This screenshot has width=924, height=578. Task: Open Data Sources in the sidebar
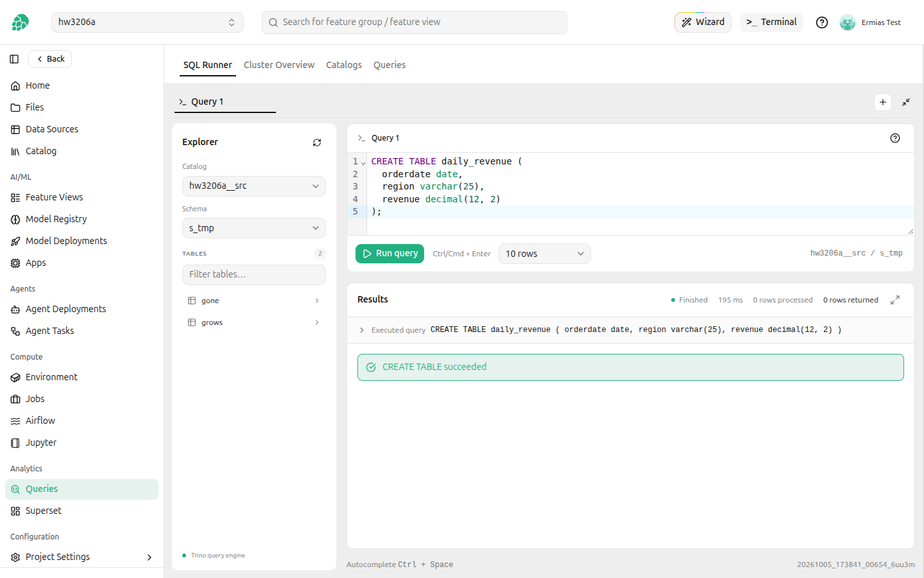81,129
